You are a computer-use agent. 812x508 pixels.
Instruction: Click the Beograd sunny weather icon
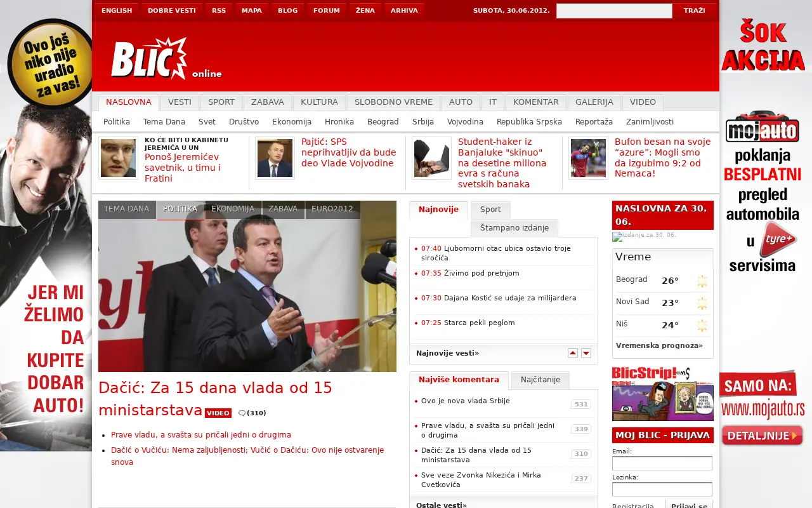702,281
